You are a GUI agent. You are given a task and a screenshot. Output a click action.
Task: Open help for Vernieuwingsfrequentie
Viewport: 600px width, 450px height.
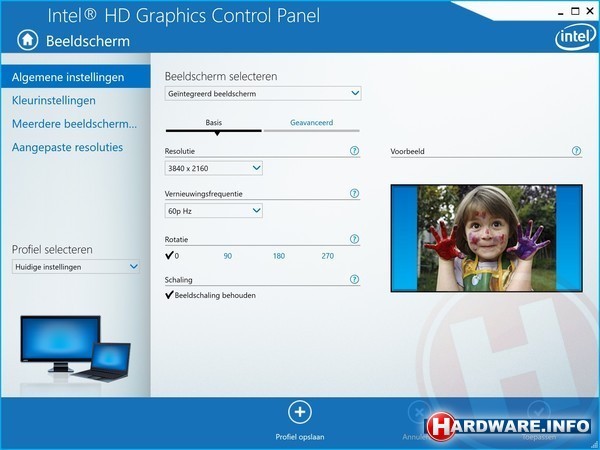[354, 193]
